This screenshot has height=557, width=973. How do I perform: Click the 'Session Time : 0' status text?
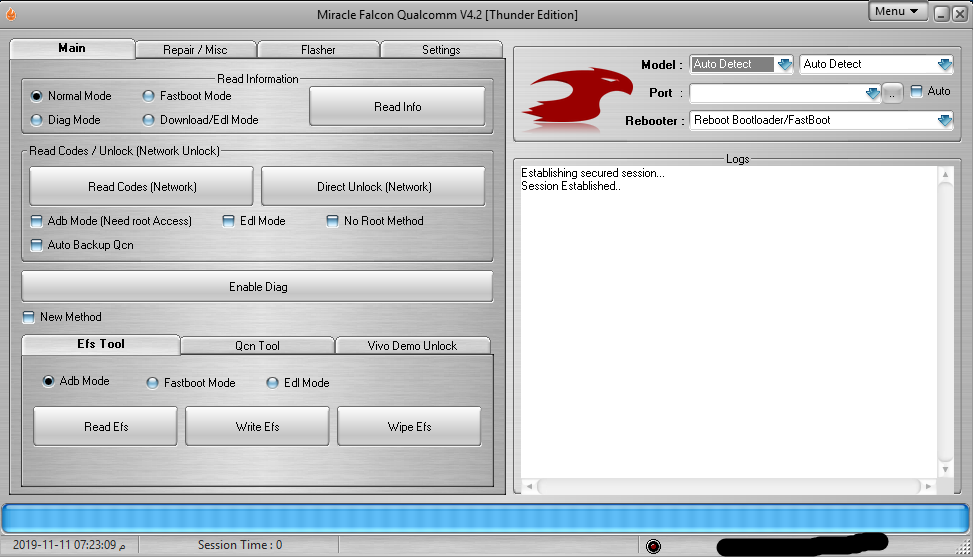point(240,545)
